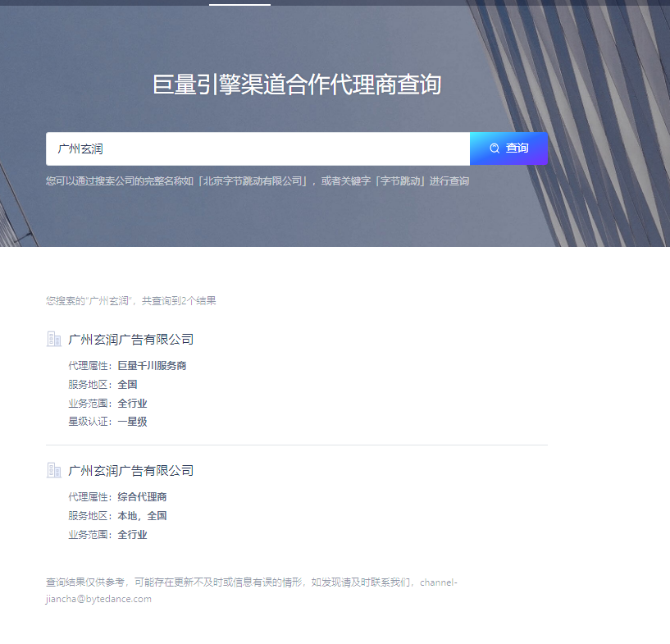
Task: Click the building icon of the 巨量千川服务商 result
Action: tap(54, 340)
